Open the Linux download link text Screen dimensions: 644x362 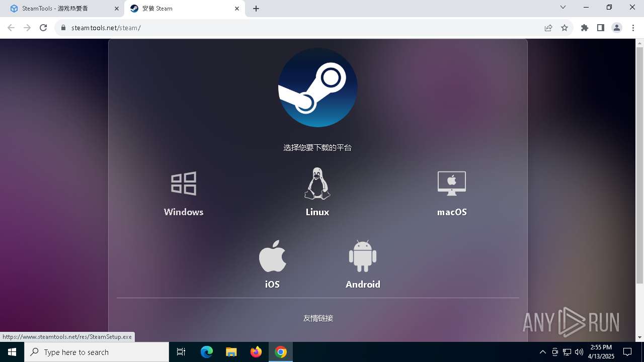317,212
